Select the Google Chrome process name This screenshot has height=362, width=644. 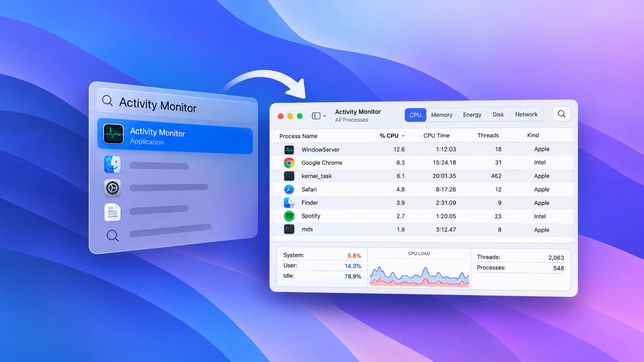pos(322,163)
